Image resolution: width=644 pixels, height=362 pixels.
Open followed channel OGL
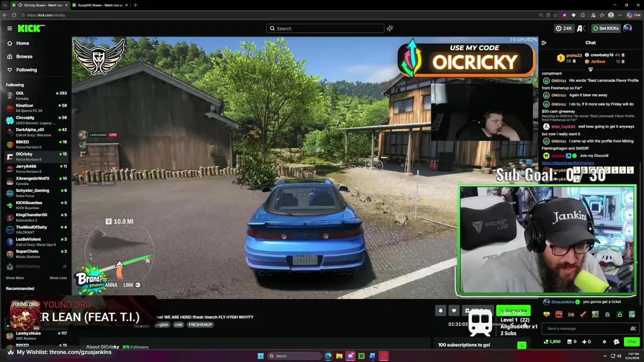[35, 96]
